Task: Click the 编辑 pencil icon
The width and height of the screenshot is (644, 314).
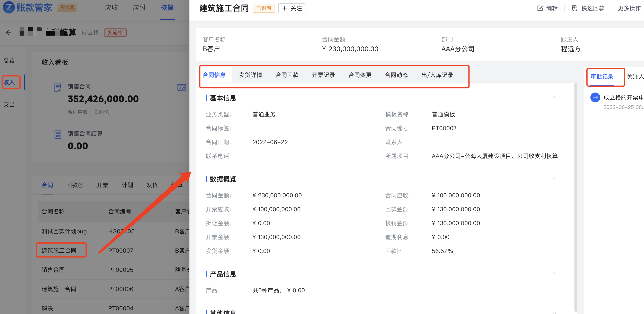Action: click(x=540, y=8)
